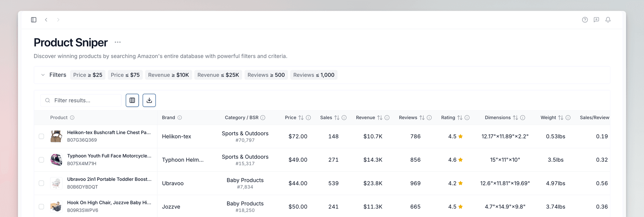
Task: Click the 4.2 star rating cell
Action: [x=456, y=183]
